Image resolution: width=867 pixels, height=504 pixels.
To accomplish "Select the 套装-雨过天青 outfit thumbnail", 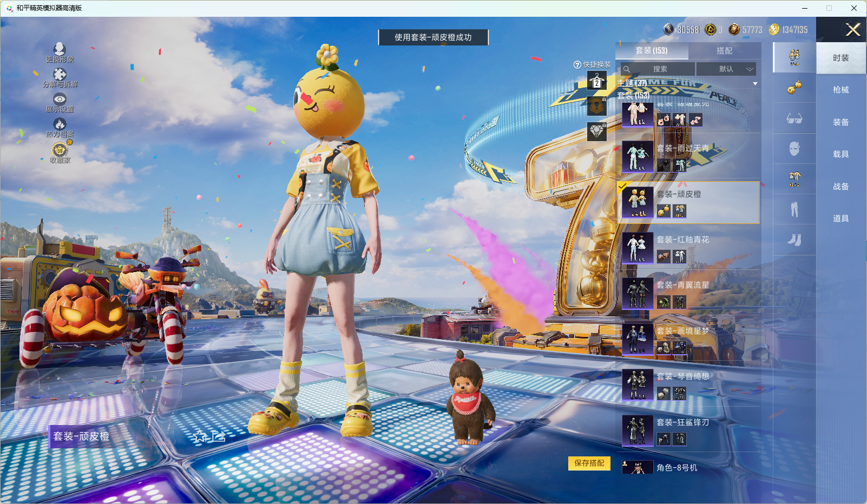I will click(638, 156).
